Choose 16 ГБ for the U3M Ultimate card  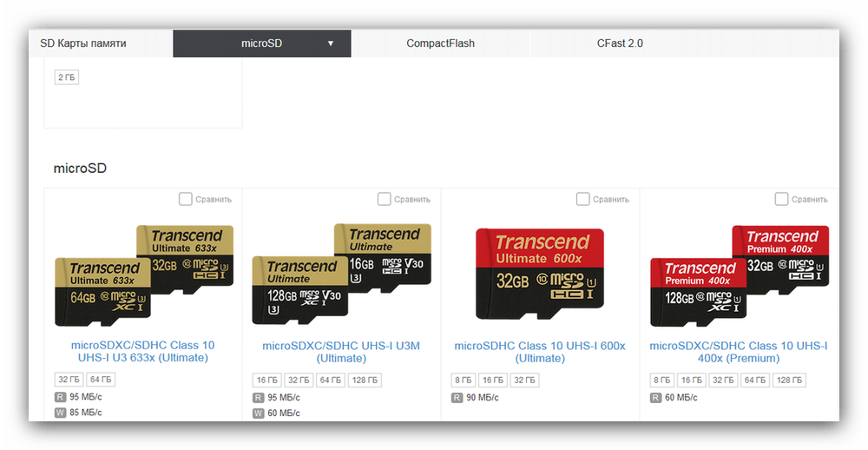point(266,381)
